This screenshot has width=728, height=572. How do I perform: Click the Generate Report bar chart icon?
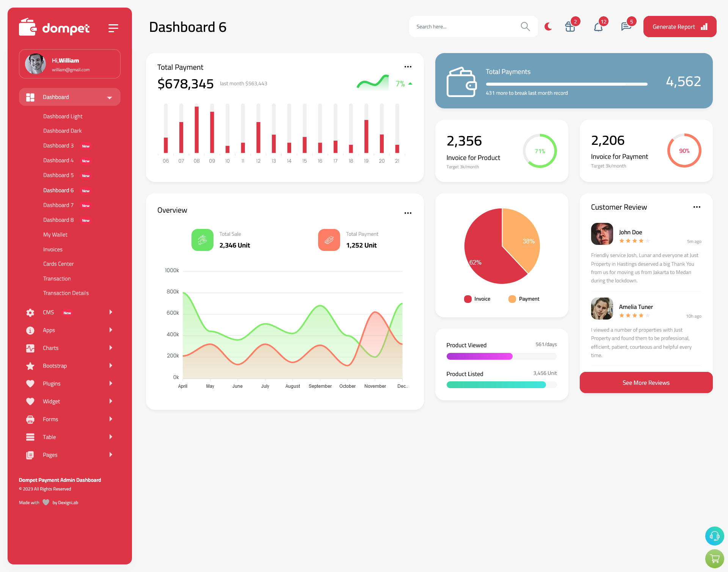click(x=704, y=26)
